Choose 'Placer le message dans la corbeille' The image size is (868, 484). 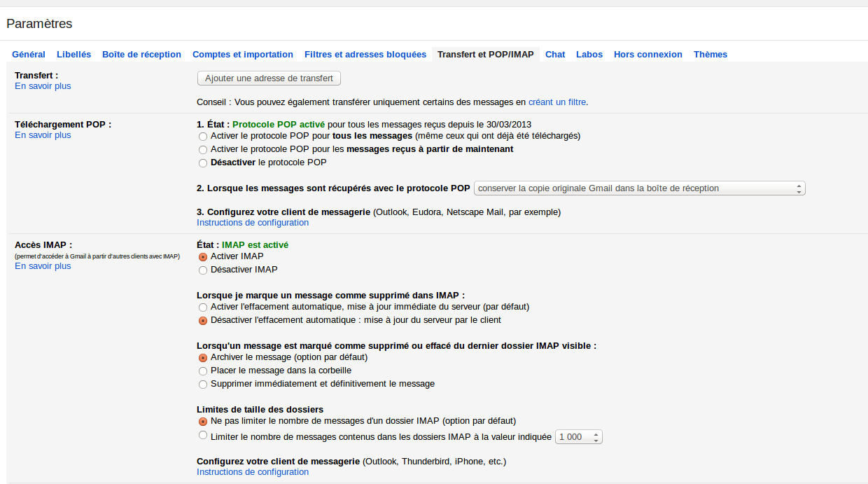[203, 371]
